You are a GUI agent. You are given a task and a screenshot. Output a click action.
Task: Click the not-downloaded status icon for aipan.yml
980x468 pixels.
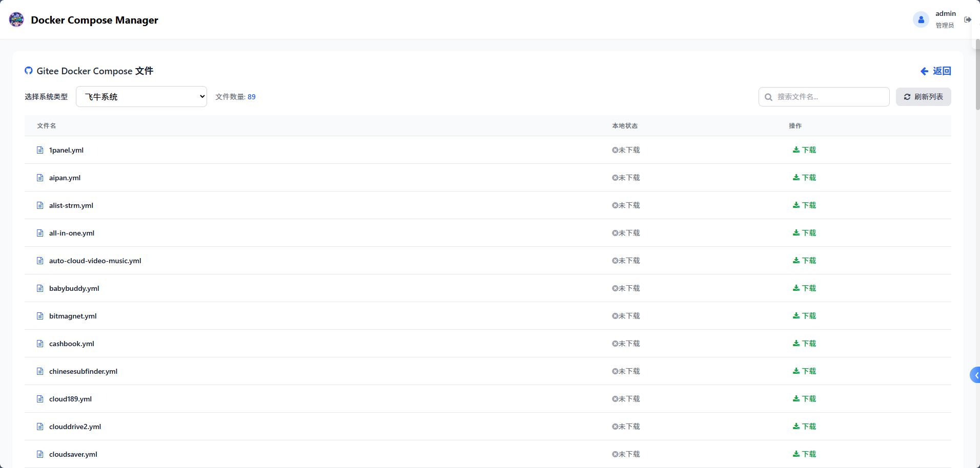coord(615,178)
